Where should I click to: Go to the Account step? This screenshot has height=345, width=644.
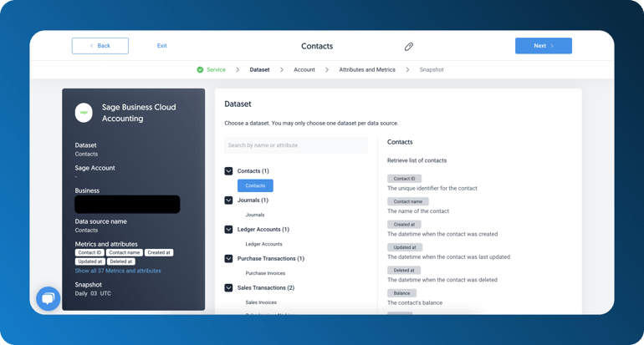click(304, 69)
